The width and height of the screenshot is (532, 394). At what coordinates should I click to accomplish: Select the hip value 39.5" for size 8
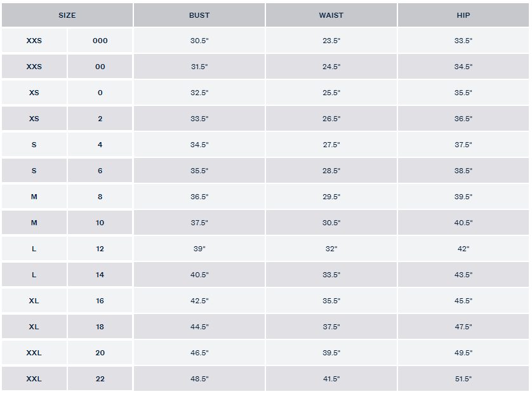point(463,197)
